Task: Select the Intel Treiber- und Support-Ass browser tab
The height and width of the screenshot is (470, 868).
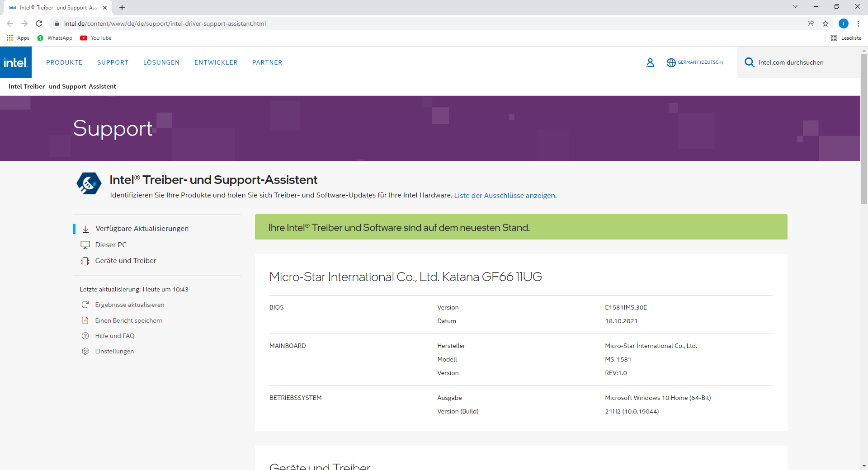Action: (58, 8)
